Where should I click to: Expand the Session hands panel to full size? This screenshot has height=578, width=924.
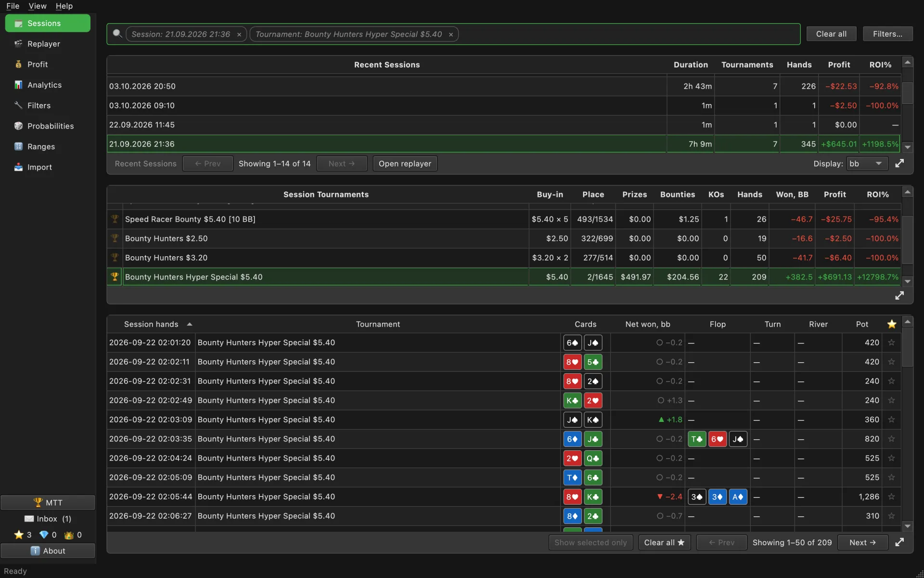click(x=899, y=542)
